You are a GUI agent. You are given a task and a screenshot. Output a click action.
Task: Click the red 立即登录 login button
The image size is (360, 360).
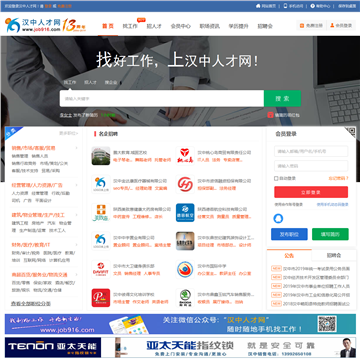click(x=311, y=192)
